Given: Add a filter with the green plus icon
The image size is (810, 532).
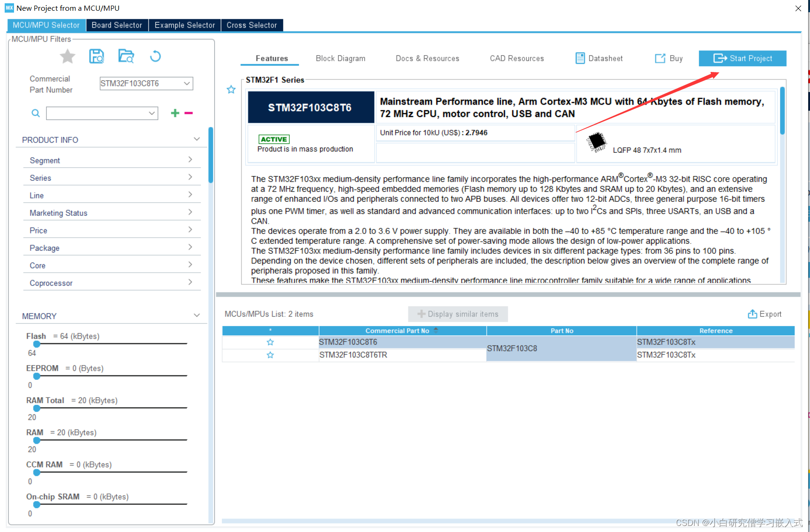Looking at the screenshot, I should click(x=175, y=113).
